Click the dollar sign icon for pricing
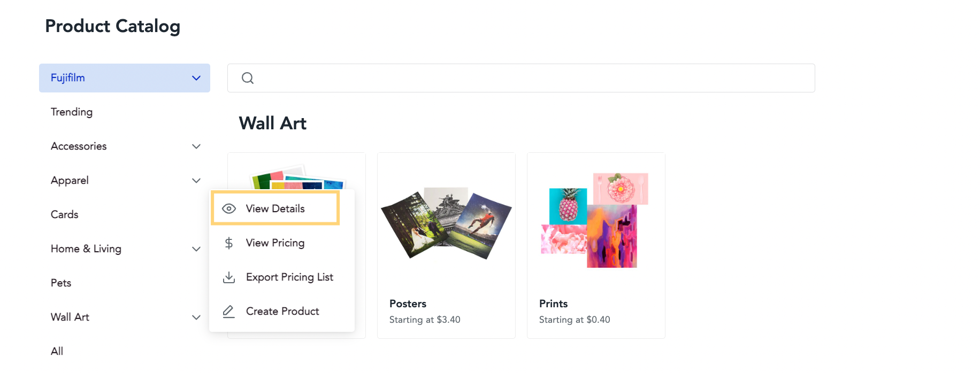 (229, 243)
